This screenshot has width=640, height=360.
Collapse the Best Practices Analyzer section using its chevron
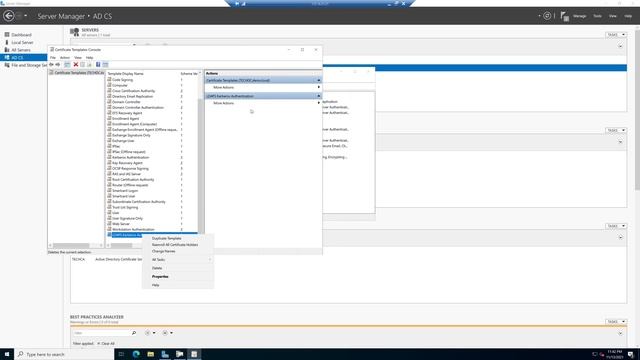click(620, 333)
